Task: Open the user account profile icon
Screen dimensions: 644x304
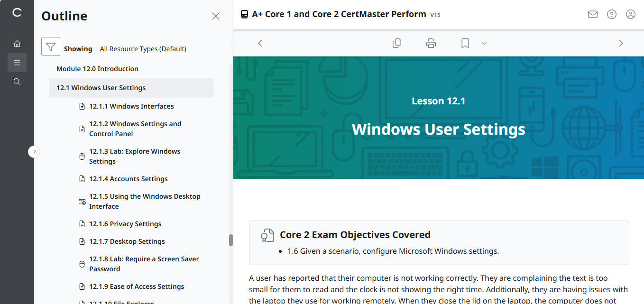Action: coord(630,14)
